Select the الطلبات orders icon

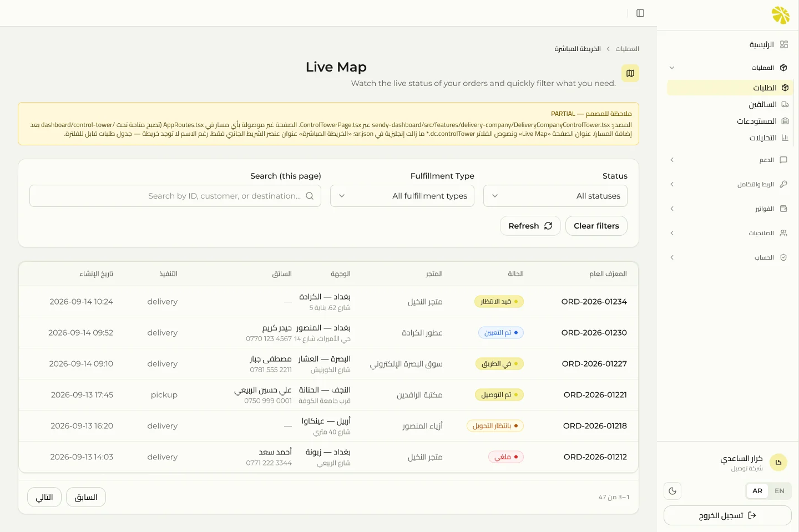coord(785,88)
